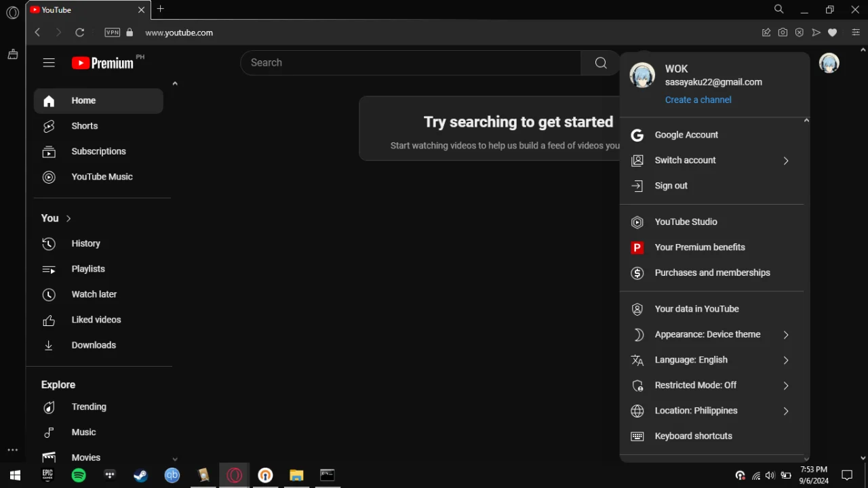Expand Language: English options

[x=711, y=360]
